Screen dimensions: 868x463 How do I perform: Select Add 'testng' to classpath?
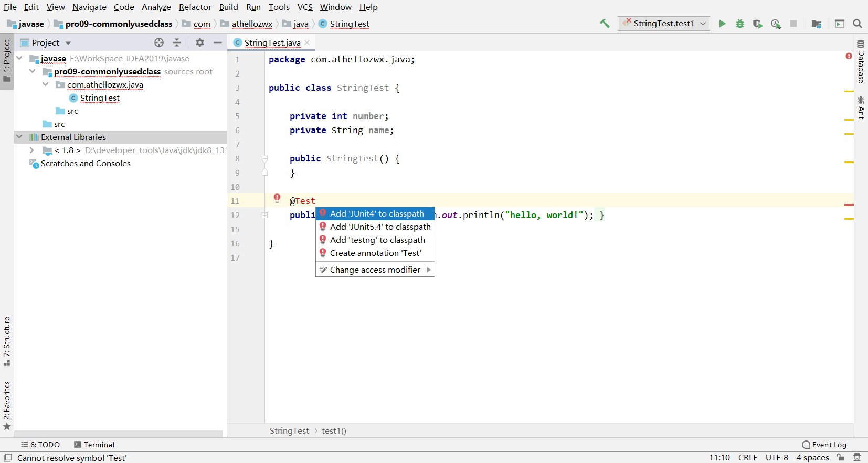pyautogui.click(x=375, y=240)
